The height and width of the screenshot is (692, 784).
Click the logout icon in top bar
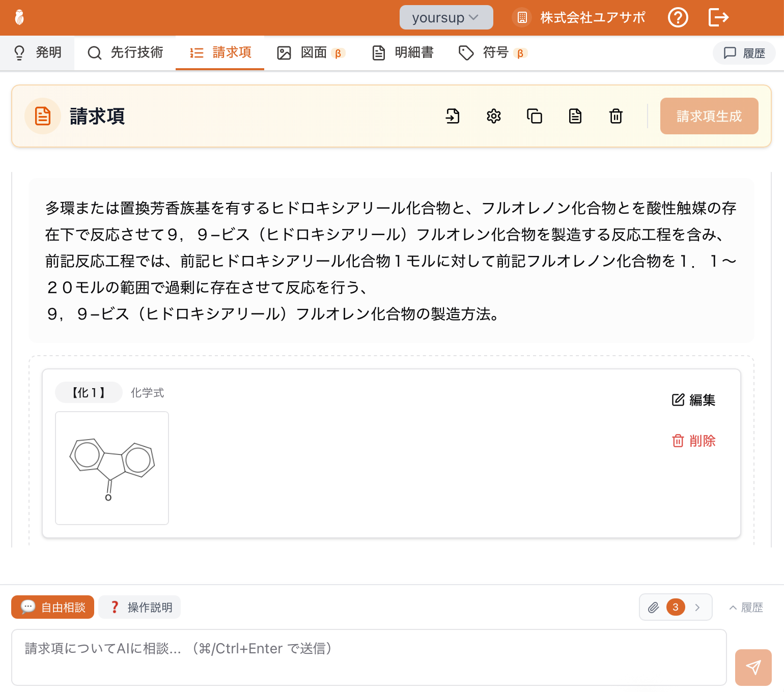coord(719,17)
